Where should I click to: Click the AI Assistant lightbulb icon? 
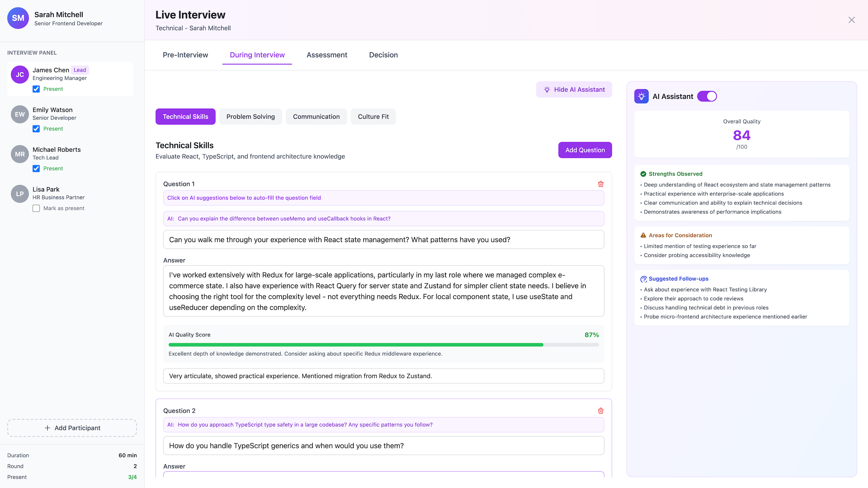(x=641, y=96)
